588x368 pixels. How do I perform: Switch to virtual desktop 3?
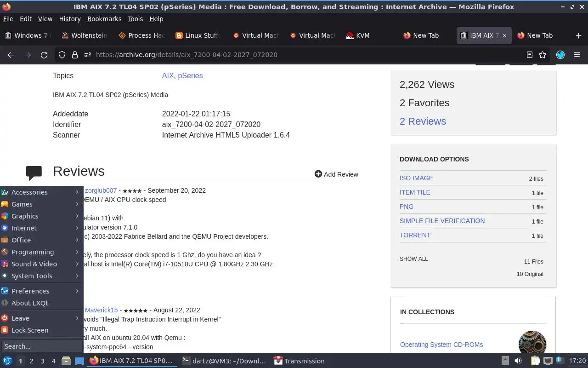(42, 361)
